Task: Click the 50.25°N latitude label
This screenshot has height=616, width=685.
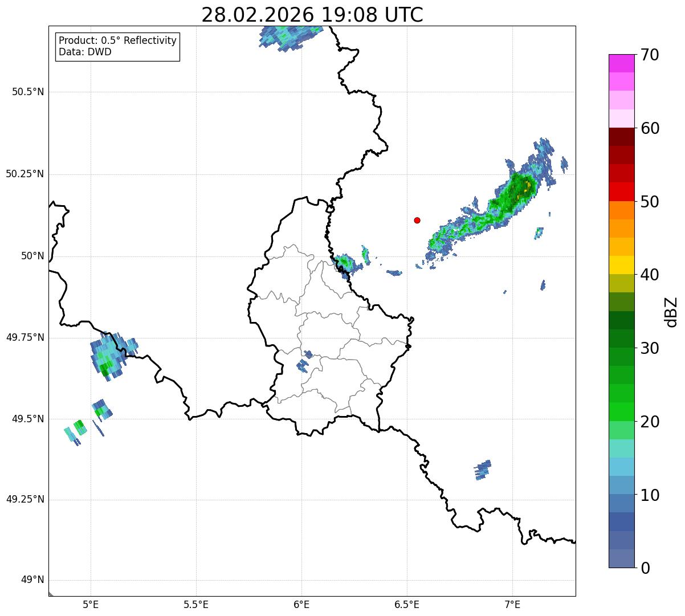Action: 25,174
